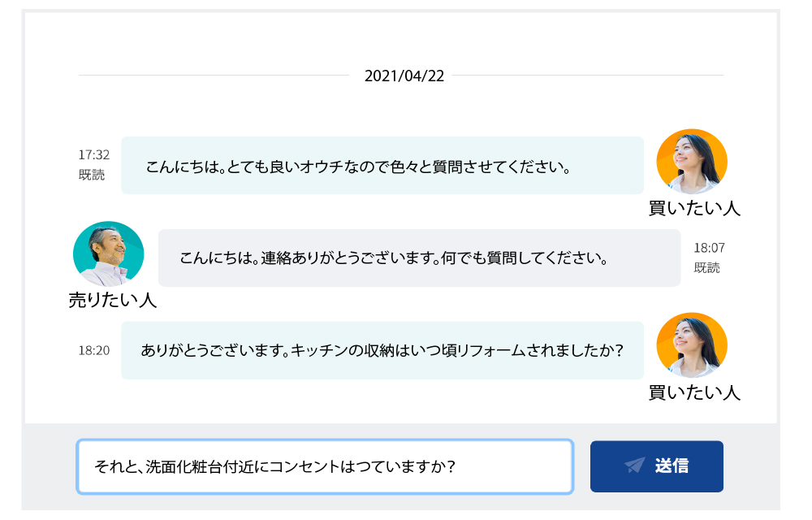Select the キッチンの収納 question bubble
Viewport: 812px width, 520px height.
tap(382, 350)
